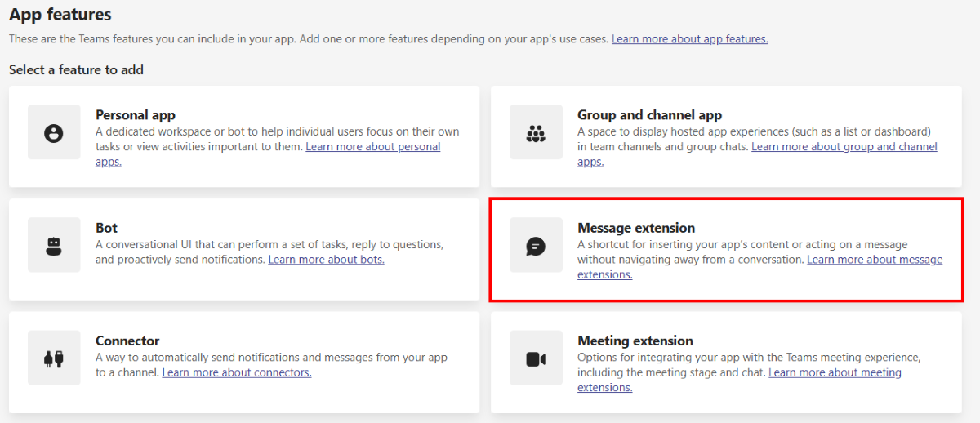The width and height of the screenshot is (980, 423).
Task: Click the Personal app person icon
Action: coord(54,132)
